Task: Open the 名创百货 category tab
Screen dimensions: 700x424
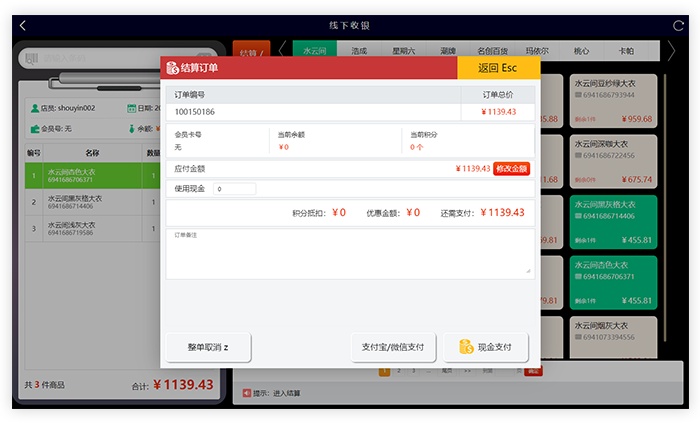Action: click(x=492, y=50)
